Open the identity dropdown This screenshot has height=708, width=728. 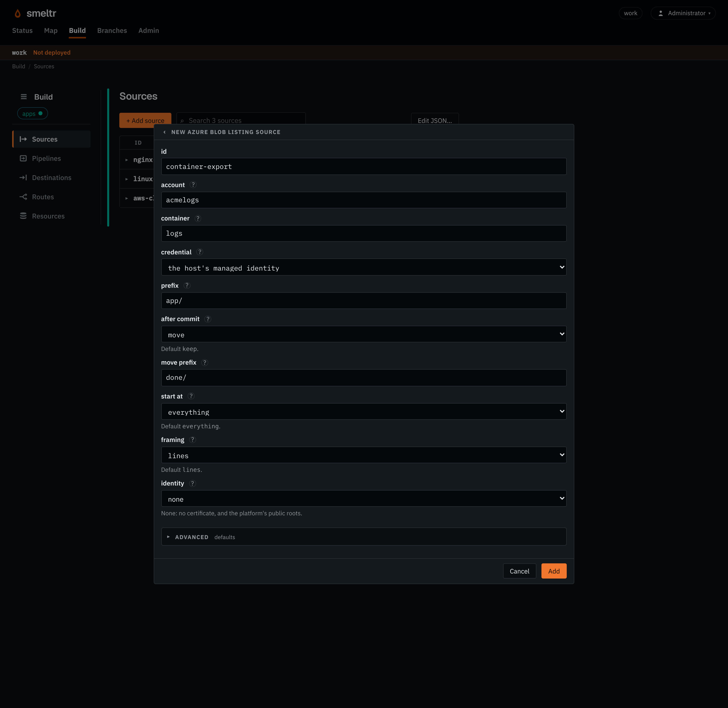[x=364, y=499]
